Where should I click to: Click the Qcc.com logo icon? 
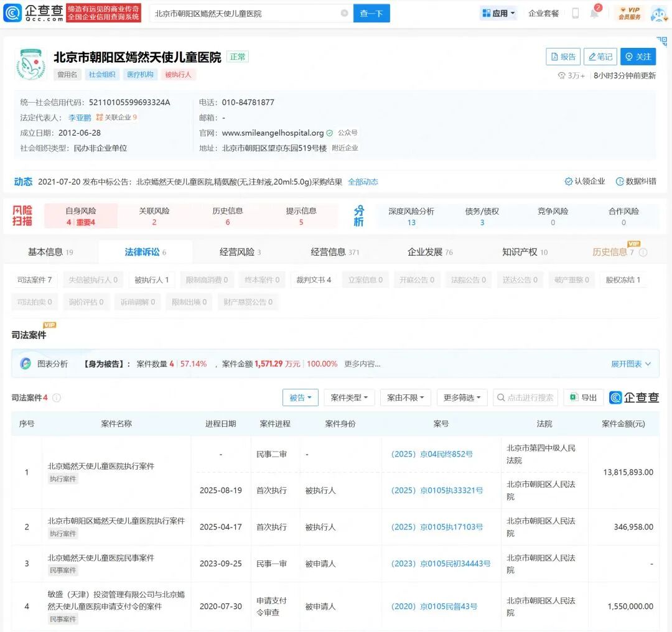point(12,13)
